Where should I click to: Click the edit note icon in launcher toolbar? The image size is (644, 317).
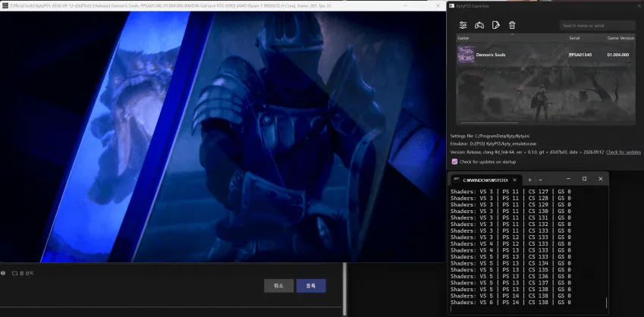tap(496, 26)
